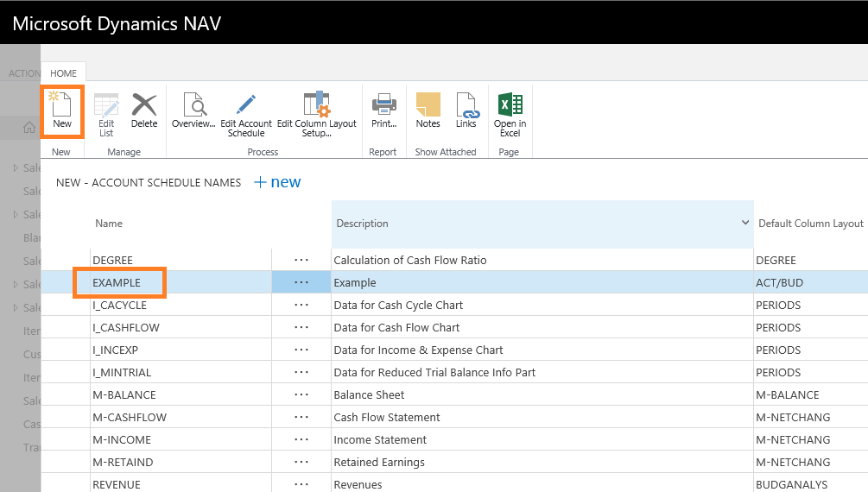Image resolution: width=868 pixels, height=492 pixels.
Task: Select the I_MINTRIAL name cell
Action: pos(181,373)
